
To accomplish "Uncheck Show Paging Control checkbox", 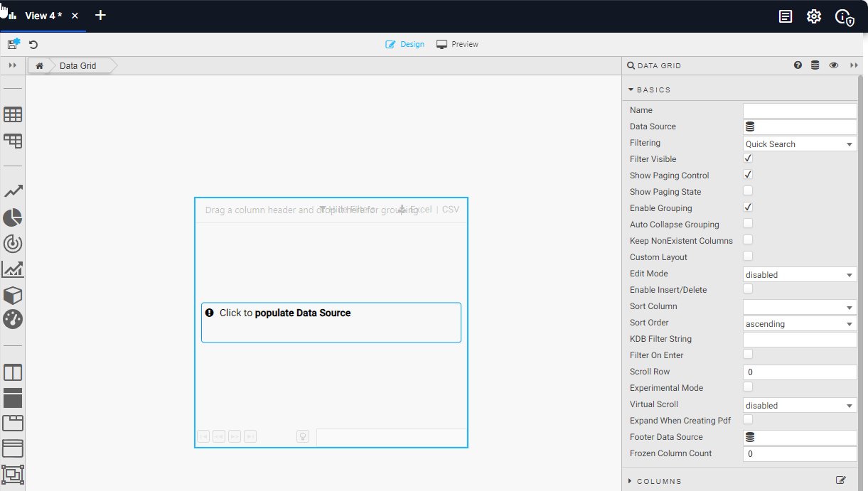I will [748, 175].
